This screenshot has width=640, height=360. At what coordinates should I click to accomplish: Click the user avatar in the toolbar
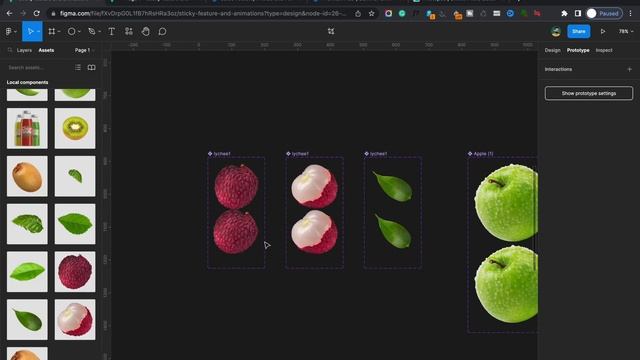pos(556,31)
